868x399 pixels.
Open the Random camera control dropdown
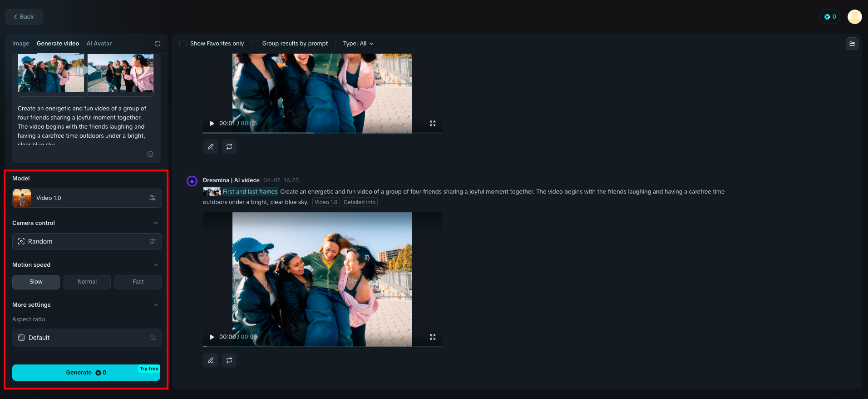[87, 241]
